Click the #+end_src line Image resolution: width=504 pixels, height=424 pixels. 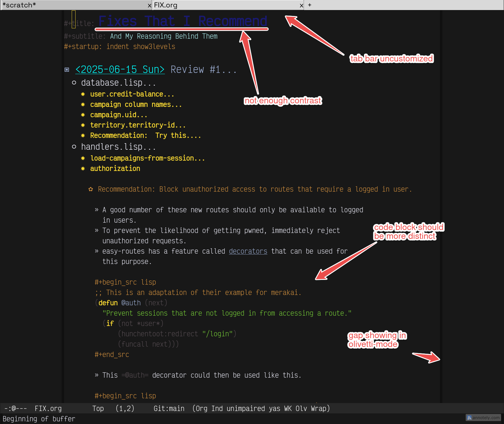[x=112, y=355]
